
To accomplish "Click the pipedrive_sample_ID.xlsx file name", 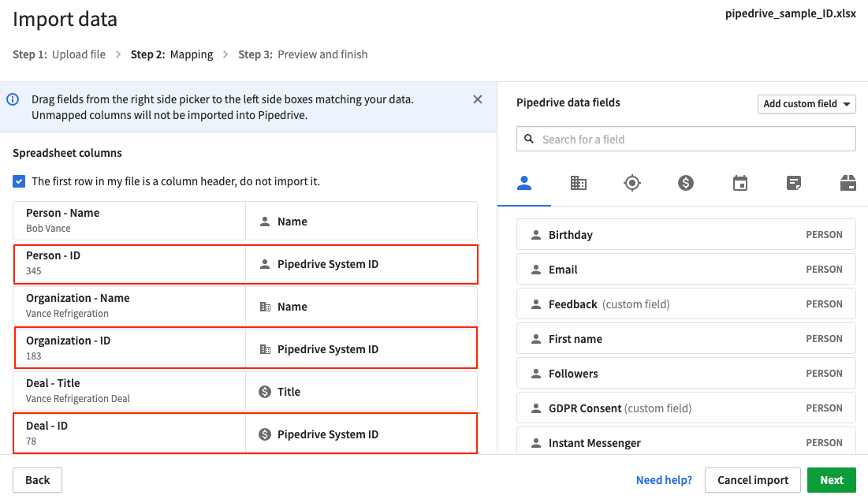I will [791, 14].
